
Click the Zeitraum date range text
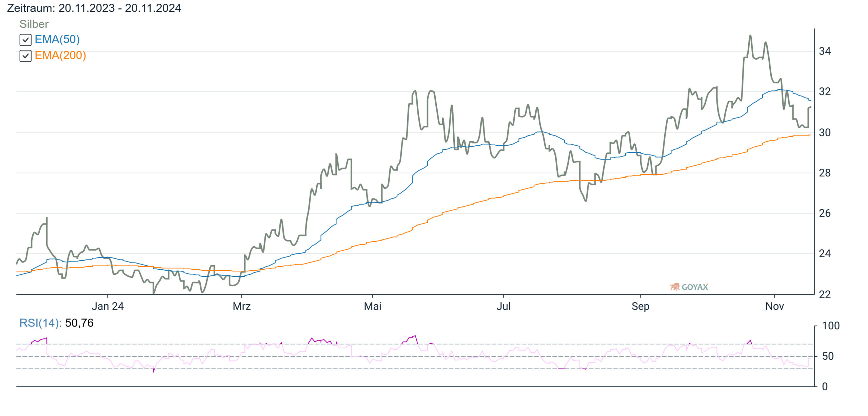tap(94, 8)
